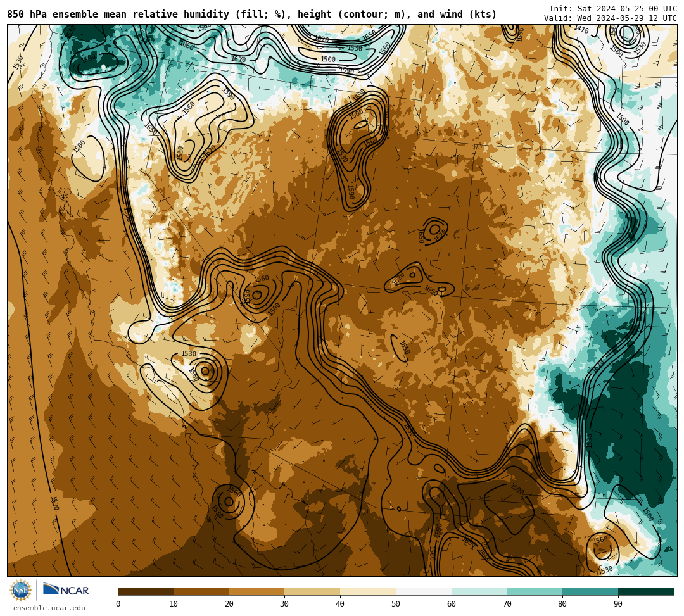The image size is (684, 616).
Task: Click the Init: Sat 2024-05-25 00 UTC text
Action: (x=613, y=9)
